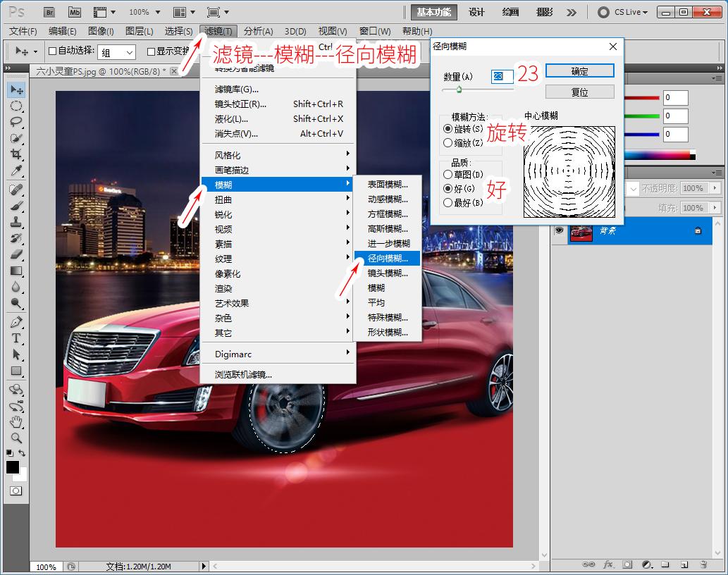728x575 pixels.
Task: Select the Dodge tool
Action: (16, 303)
